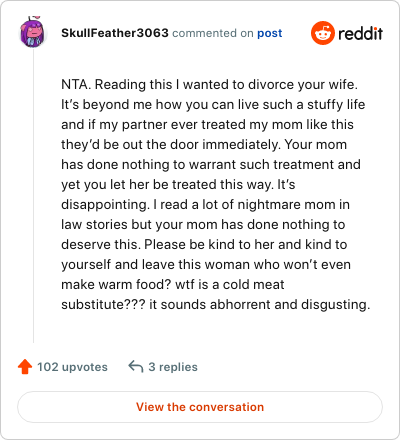This screenshot has height=440, width=400.
Task: Click the "102 upvotes" count text
Action: [72, 367]
